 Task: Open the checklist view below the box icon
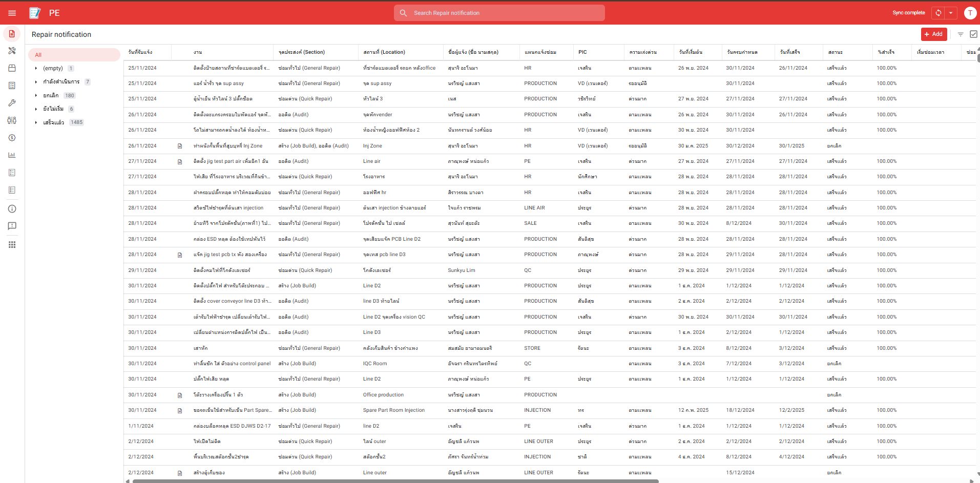(12, 86)
